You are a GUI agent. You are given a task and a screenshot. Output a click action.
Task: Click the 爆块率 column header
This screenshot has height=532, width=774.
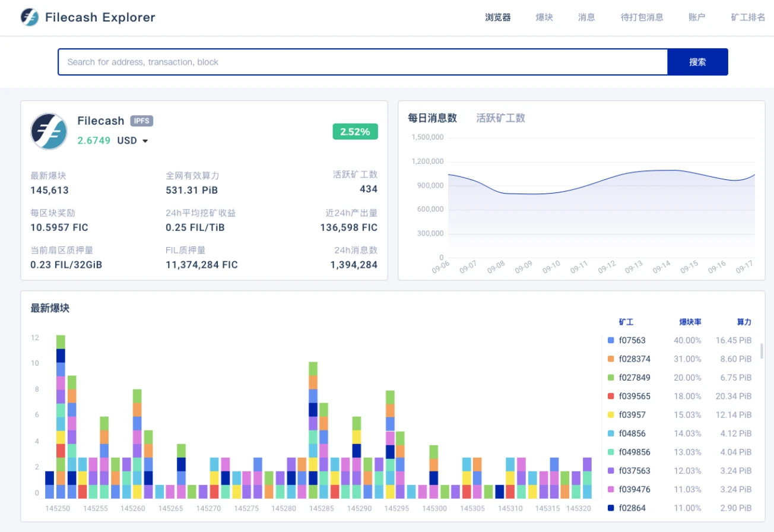pyautogui.click(x=690, y=322)
